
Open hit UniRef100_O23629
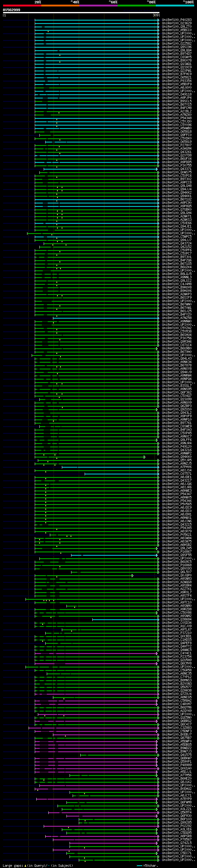pos(177,23)
